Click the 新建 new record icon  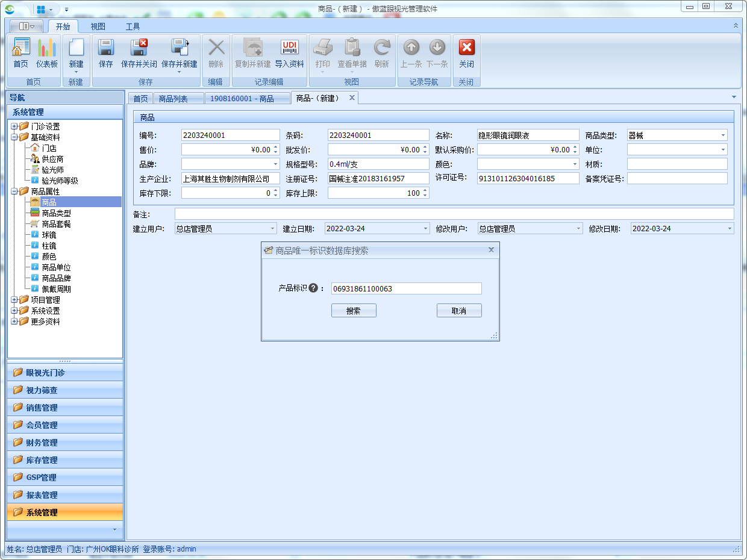pos(76,48)
